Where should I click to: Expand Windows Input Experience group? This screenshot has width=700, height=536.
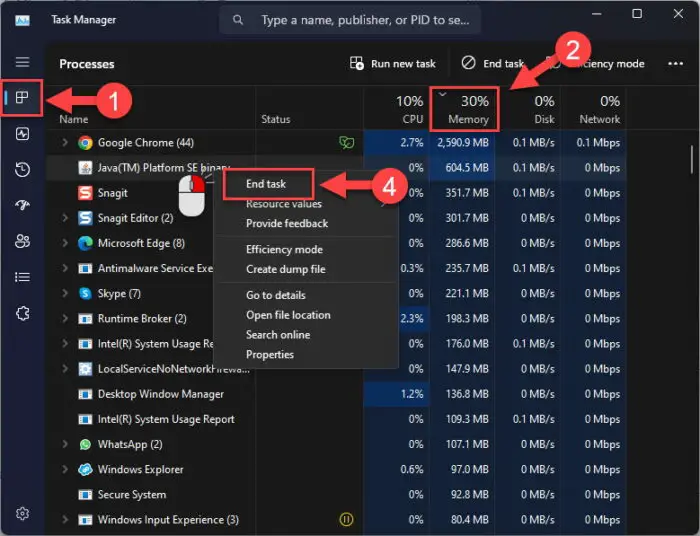[x=65, y=519]
